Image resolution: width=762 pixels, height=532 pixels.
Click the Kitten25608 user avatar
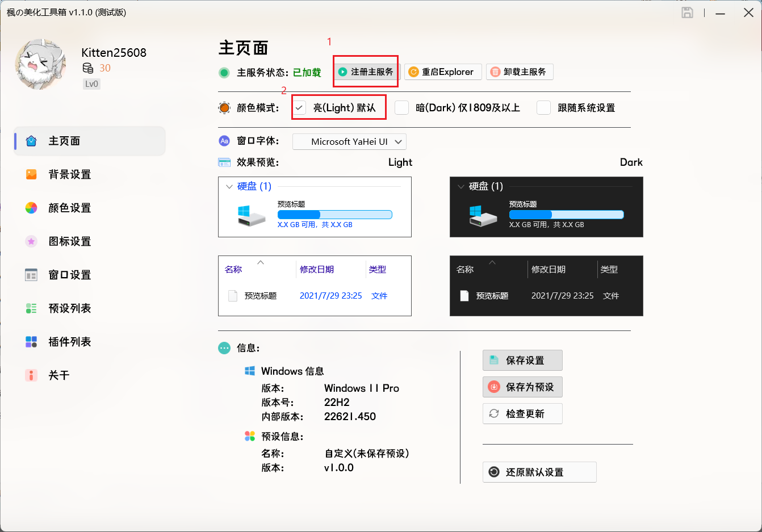(41, 64)
